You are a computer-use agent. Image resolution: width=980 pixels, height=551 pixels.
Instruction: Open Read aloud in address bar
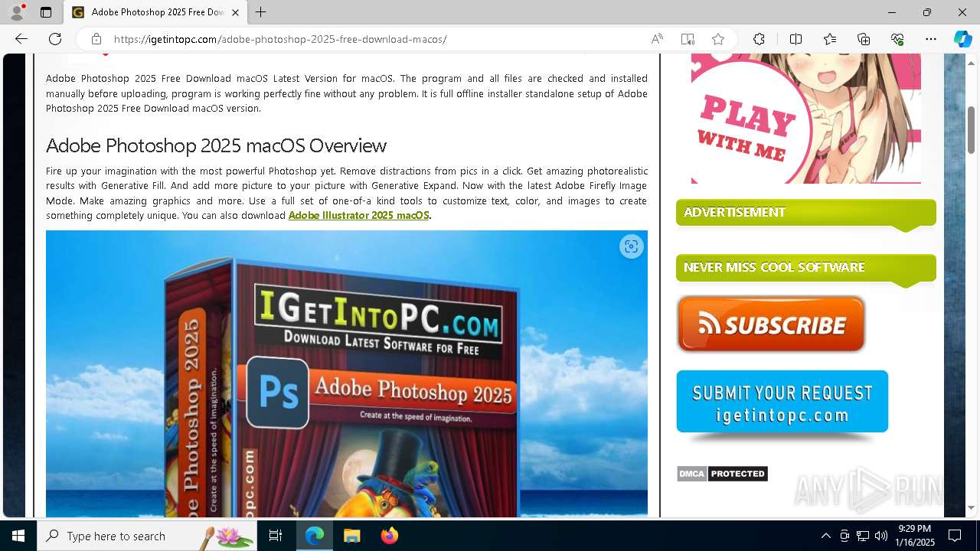click(x=657, y=39)
